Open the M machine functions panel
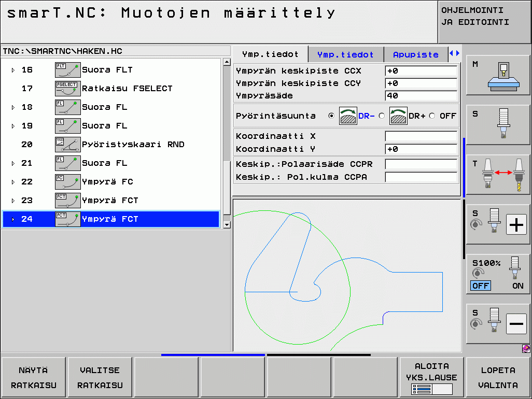This screenshot has width=532, height=399. point(498,75)
